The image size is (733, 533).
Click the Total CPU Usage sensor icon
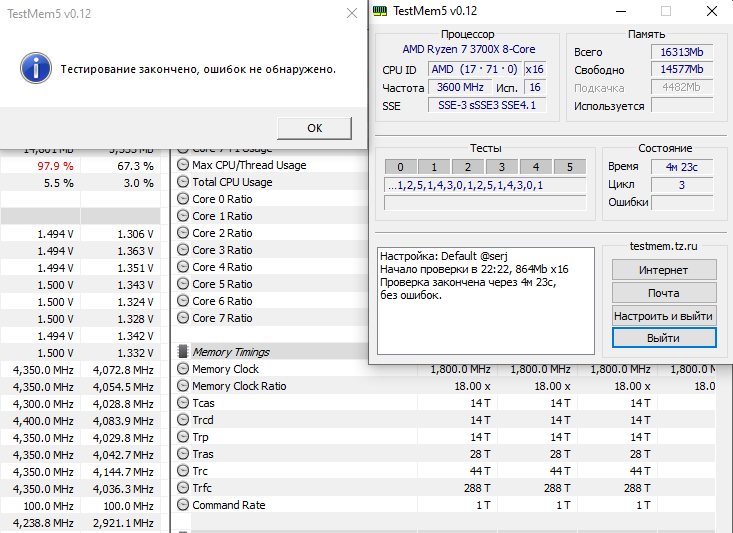coord(183,182)
